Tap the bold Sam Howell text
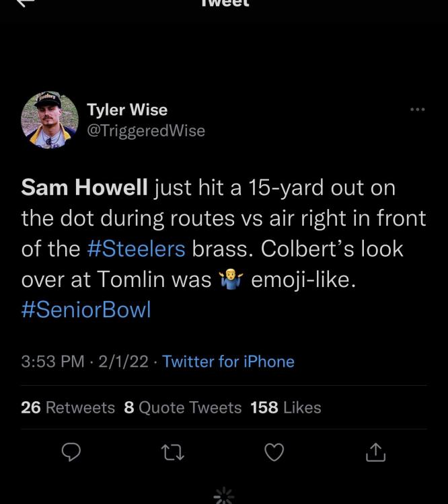The height and width of the screenshot is (504, 448). (84, 188)
